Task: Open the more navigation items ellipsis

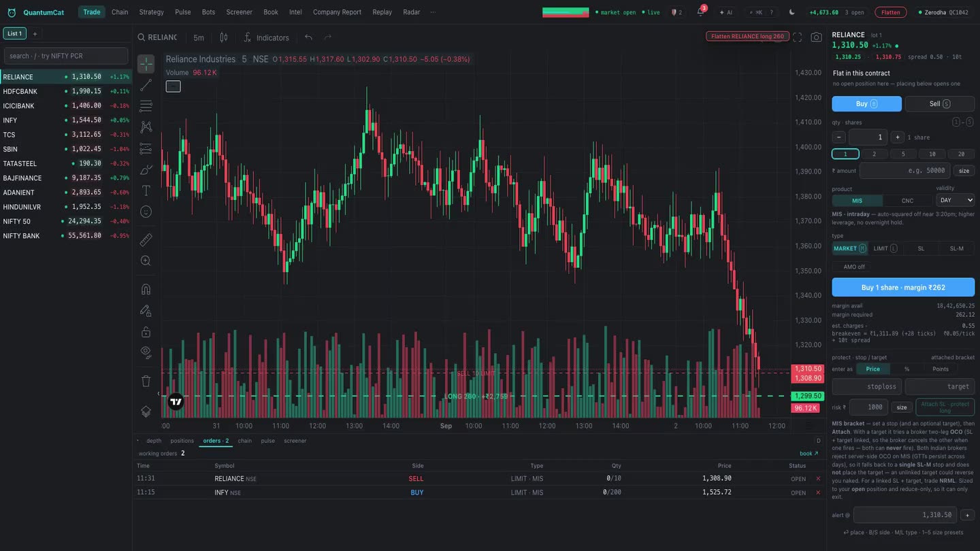Action: point(433,12)
